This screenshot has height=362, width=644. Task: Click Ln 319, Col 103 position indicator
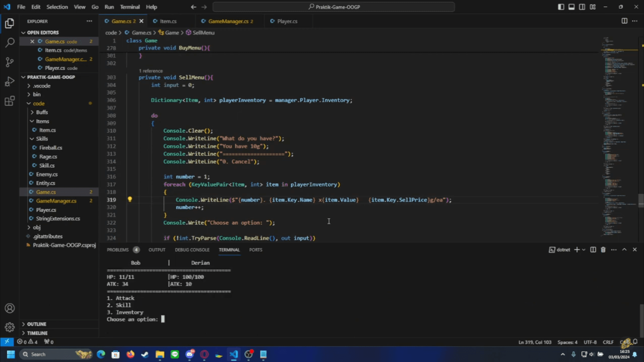click(535, 342)
